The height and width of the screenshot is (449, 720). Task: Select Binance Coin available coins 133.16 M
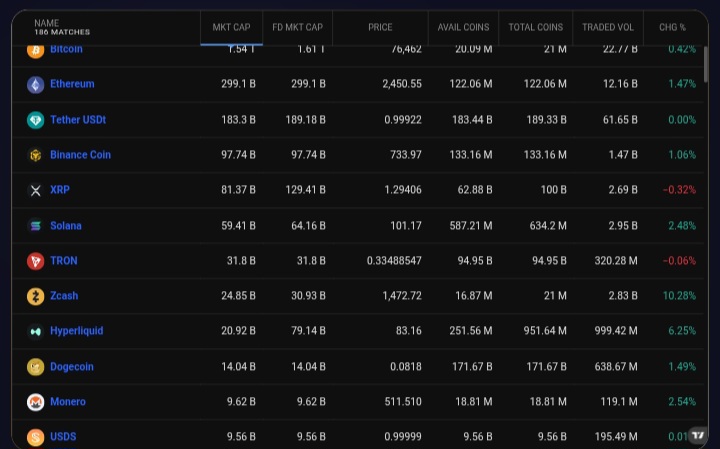coord(471,155)
